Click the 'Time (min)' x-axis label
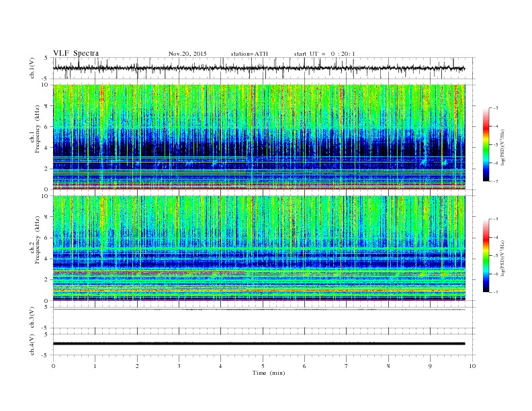This screenshot has height=411, width=532. pos(269,373)
